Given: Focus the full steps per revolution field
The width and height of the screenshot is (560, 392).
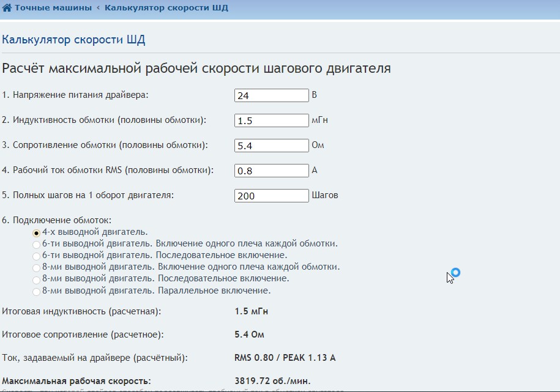Looking at the screenshot, I should [x=271, y=196].
